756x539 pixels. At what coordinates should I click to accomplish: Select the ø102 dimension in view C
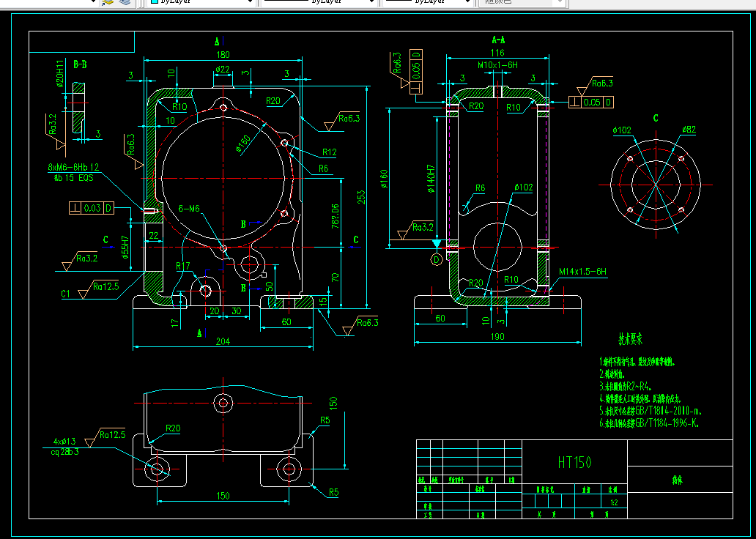pos(622,130)
